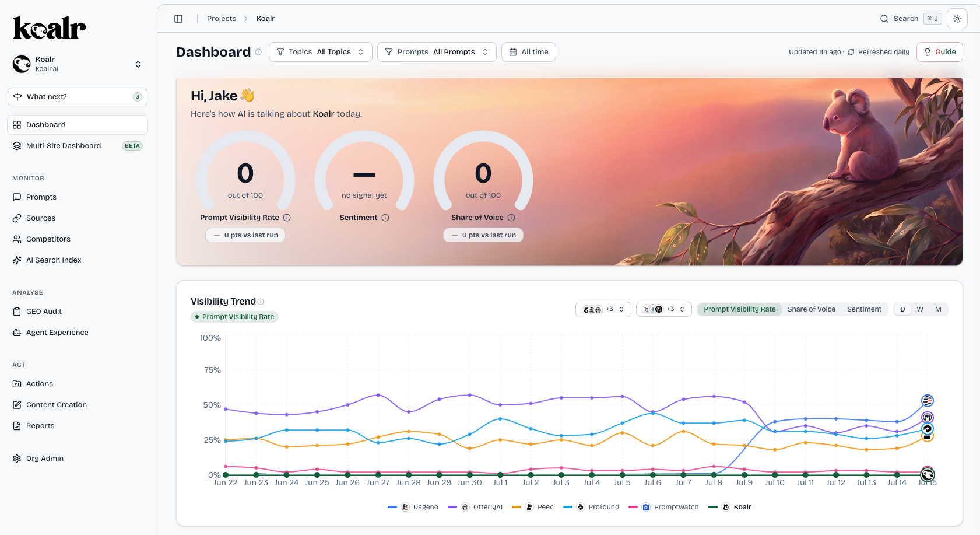
Task: Click the Jul 1 date on chart axis
Action: [x=500, y=482]
